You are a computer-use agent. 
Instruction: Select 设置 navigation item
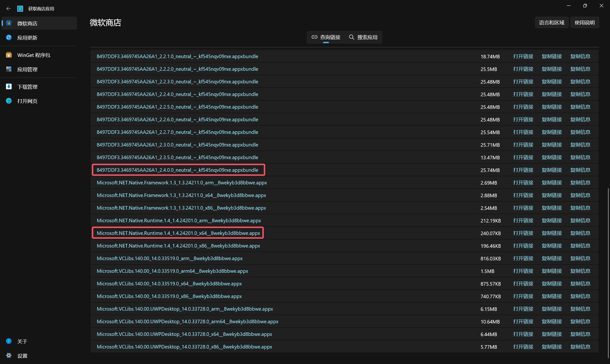coord(39,356)
